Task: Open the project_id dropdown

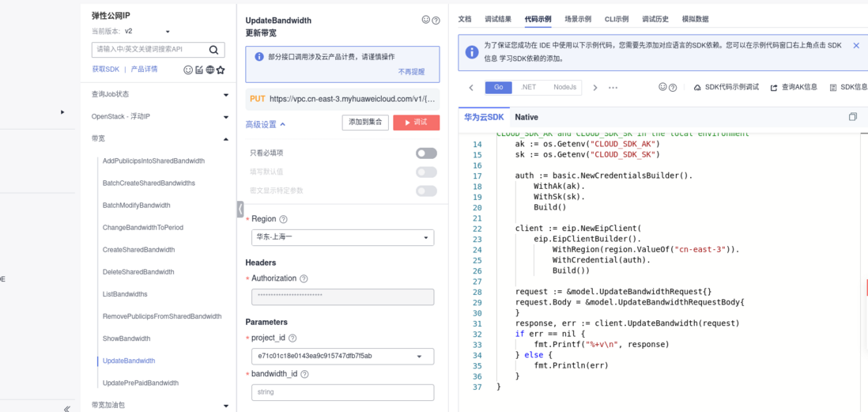Action: click(x=342, y=356)
